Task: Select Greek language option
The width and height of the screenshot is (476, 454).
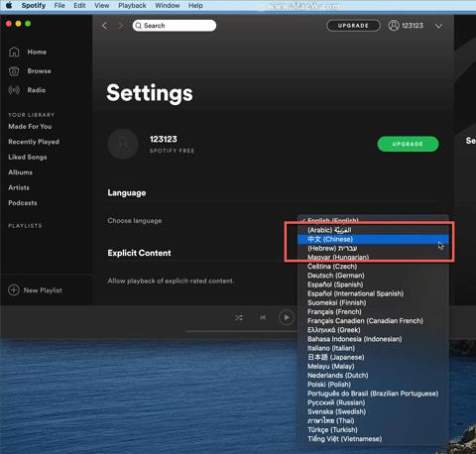Action: pyautogui.click(x=373, y=330)
